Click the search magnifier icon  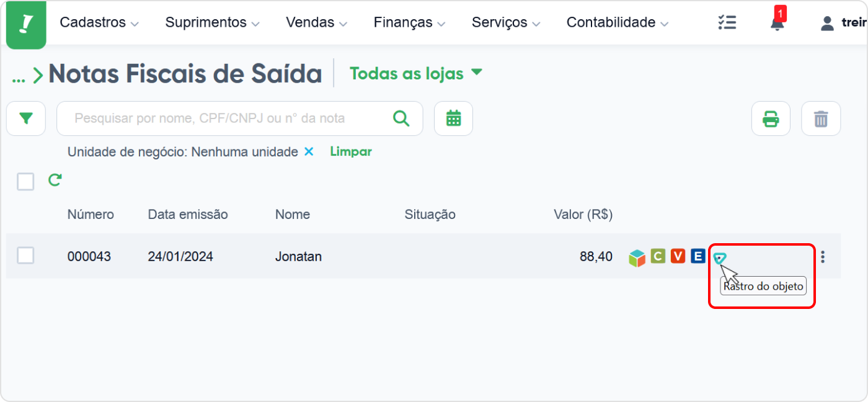click(402, 118)
